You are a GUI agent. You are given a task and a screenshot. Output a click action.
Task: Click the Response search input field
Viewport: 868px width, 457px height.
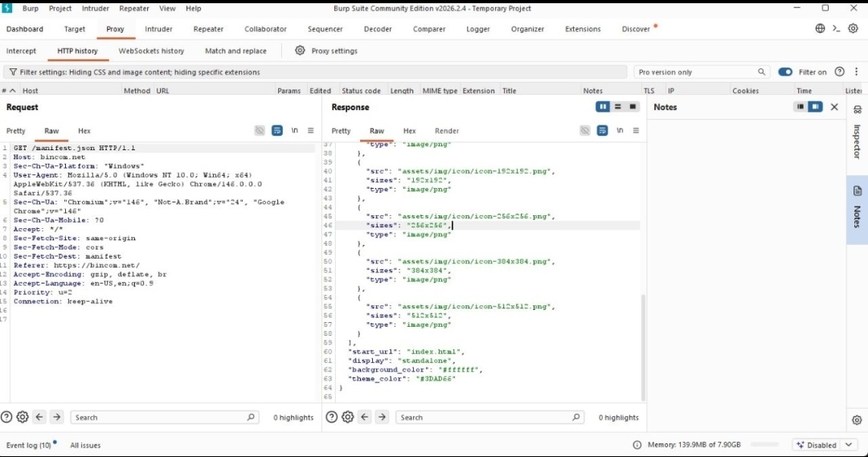pos(489,417)
